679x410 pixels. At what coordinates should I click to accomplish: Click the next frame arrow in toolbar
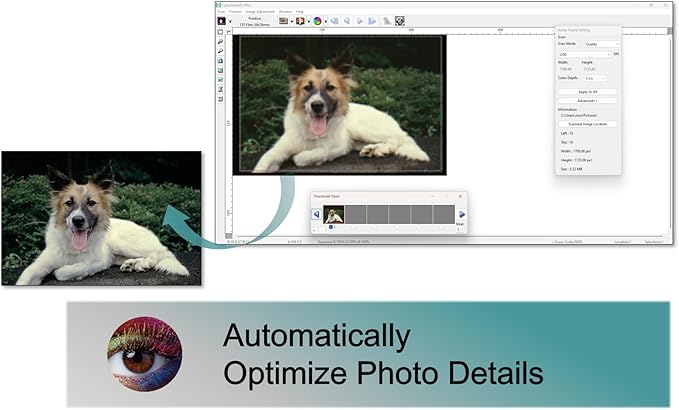[x=360, y=20]
